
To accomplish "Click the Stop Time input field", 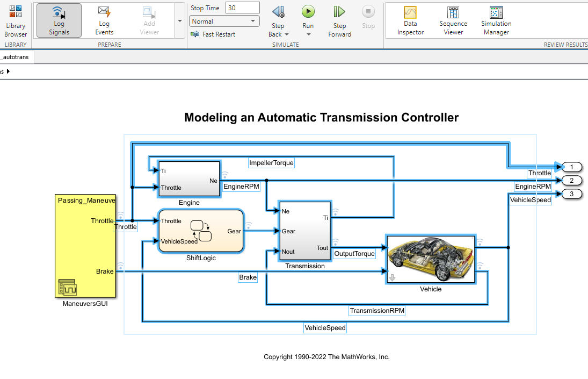I will (x=242, y=8).
